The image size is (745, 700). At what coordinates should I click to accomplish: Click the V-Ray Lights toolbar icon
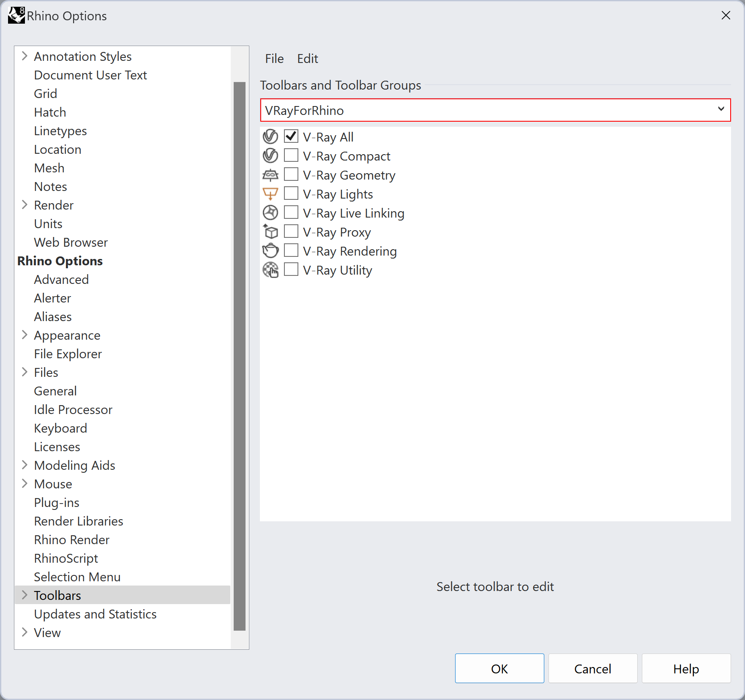(x=270, y=194)
